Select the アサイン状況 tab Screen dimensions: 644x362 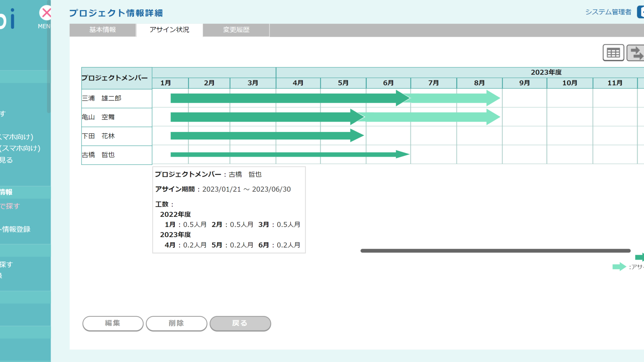pos(169,30)
